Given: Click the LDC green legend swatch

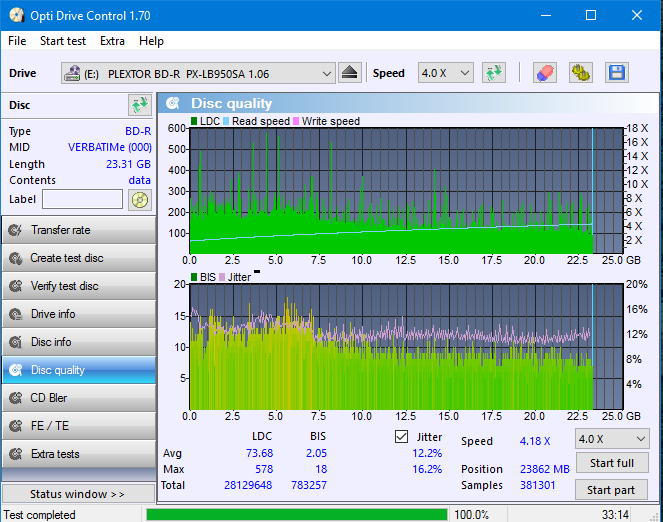Looking at the screenshot, I should pyautogui.click(x=194, y=121).
